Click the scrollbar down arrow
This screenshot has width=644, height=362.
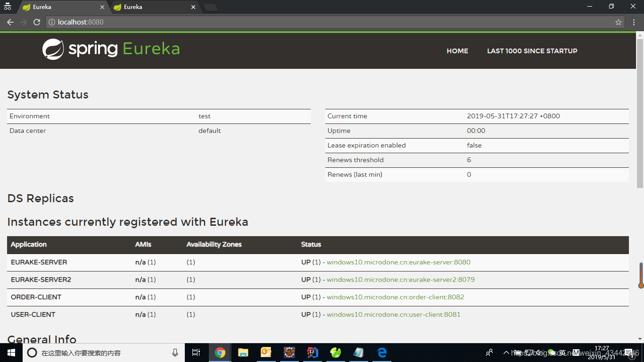[640, 339]
